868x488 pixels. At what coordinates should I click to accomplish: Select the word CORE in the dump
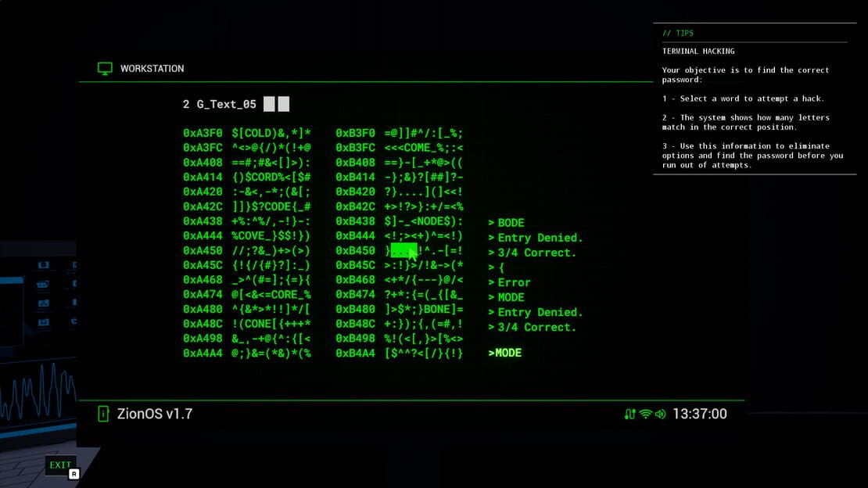click(285, 295)
